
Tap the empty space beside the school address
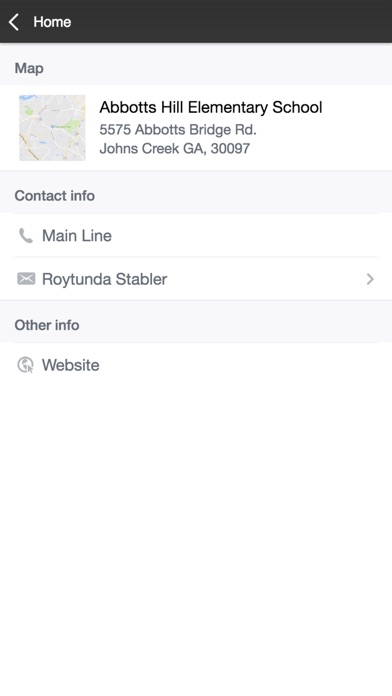tap(324, 140)
